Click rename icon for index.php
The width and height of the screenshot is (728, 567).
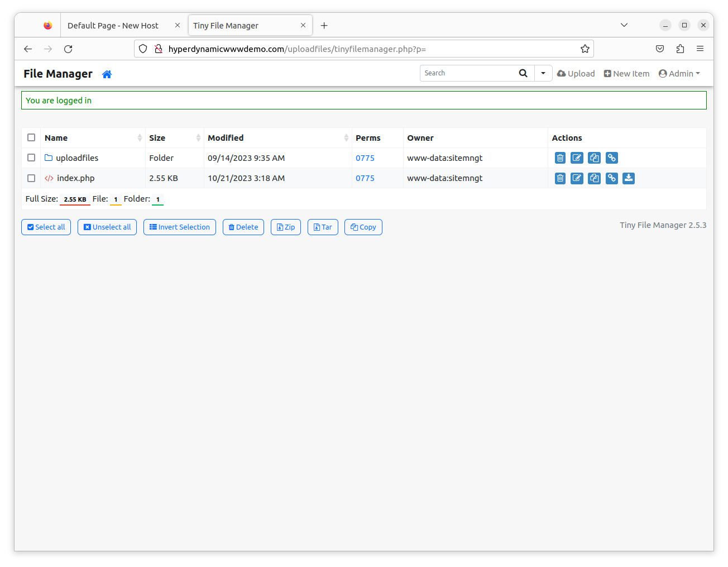(577, 178)
